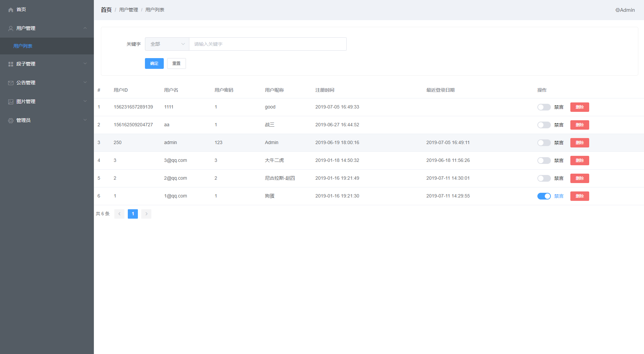Delete user 1@qq.com
Image resolution: width=644 pixels, height=354 pixels.
pyautogui.click(x=580, y=196)
